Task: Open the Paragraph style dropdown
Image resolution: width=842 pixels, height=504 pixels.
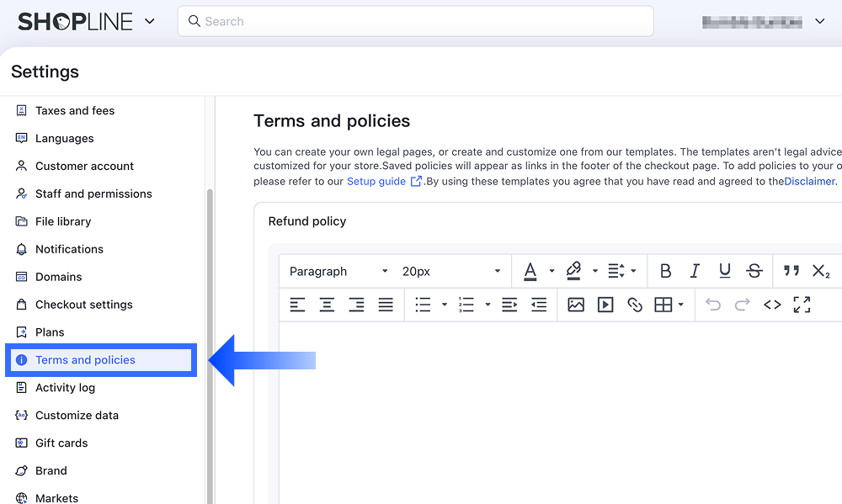Action: coord(338,271)
